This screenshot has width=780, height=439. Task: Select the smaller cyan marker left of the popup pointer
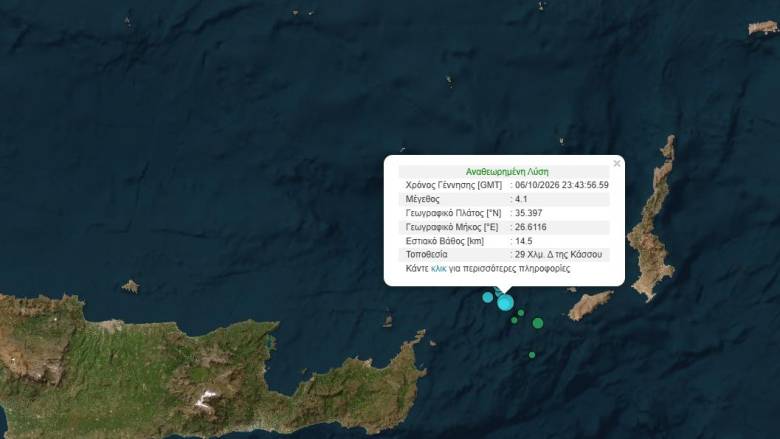[x=488, y=297]
